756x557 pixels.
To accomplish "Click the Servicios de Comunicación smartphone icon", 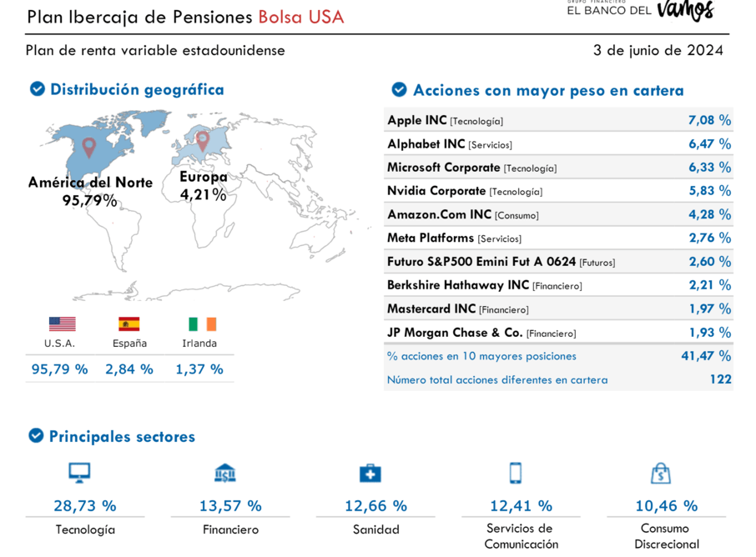I will tap(516, 473).
